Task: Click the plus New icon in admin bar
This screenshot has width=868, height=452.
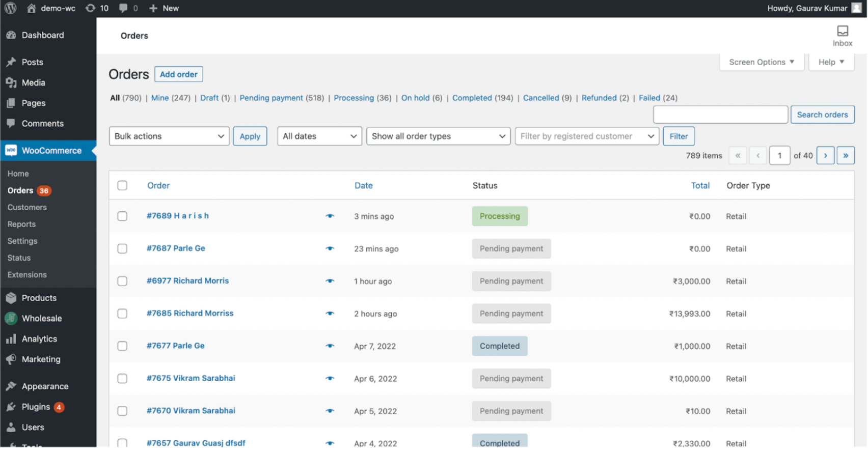Action: [153, 8]
